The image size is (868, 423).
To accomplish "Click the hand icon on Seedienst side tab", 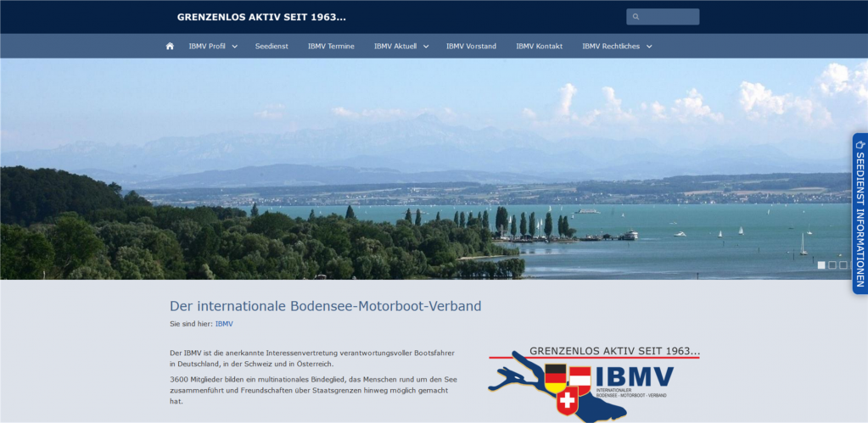I will click(860, 144).
